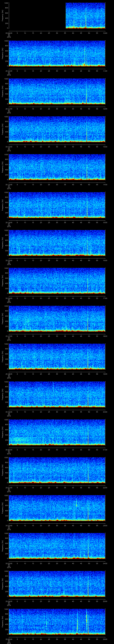Click the 20:15:00 time axis label
This screenshot has width=114, height=644.
tap(9, 260)
